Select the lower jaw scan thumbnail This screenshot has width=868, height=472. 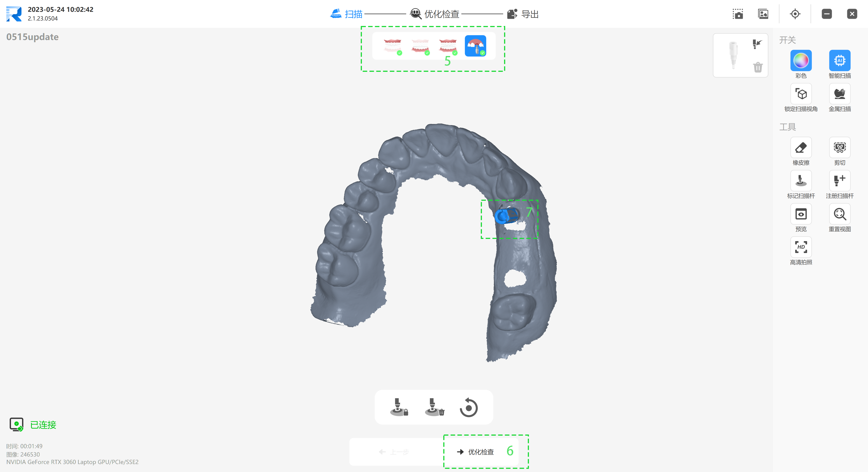(420, 46)
